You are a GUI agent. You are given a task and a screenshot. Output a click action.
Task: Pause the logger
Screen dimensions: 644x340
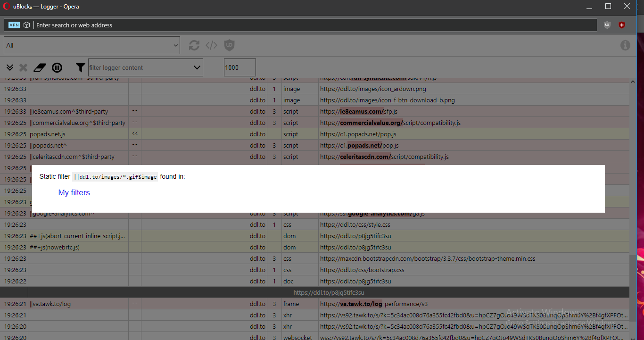point(57,67)
